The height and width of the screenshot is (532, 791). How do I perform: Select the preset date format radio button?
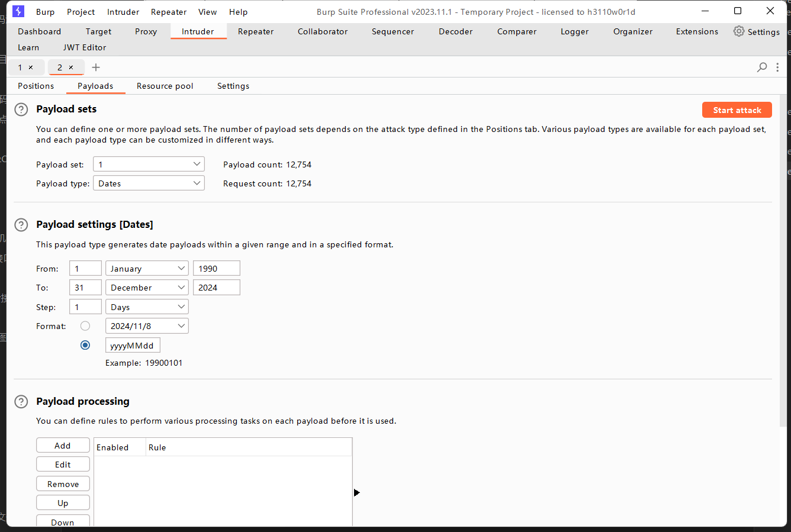coord(85,326)
